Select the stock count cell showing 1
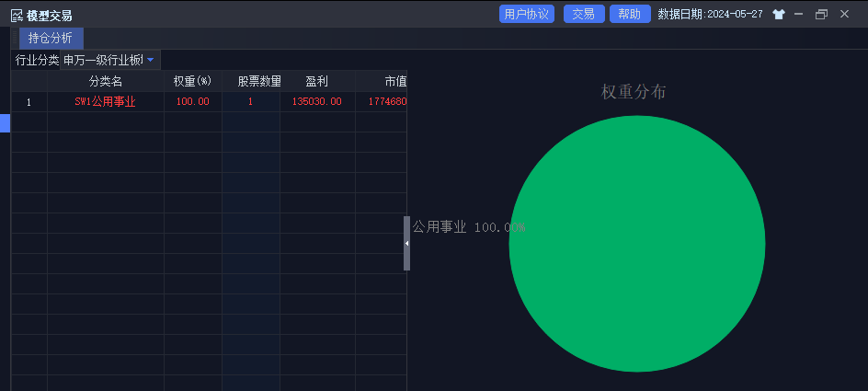 251,102
